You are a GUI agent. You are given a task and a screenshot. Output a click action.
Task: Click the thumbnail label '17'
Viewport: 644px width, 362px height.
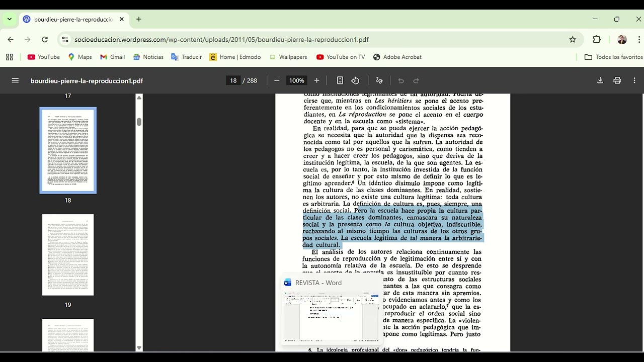pyautogui.click(x=68, y=96)
